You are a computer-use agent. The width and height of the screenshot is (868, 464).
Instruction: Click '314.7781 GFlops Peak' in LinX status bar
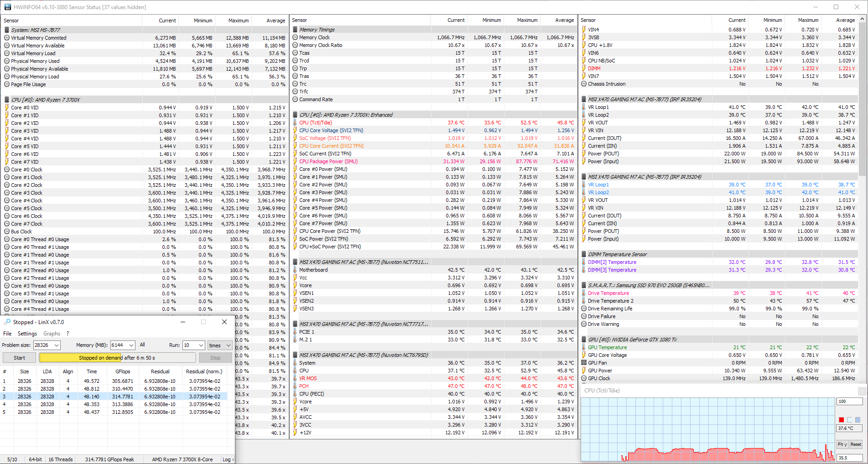pos(109,459)
